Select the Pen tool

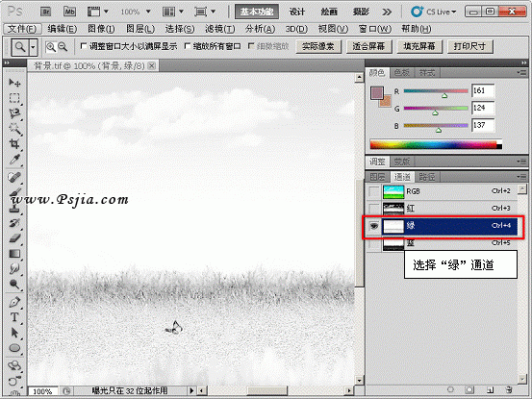pyautogui.click(x=14, y=301)
